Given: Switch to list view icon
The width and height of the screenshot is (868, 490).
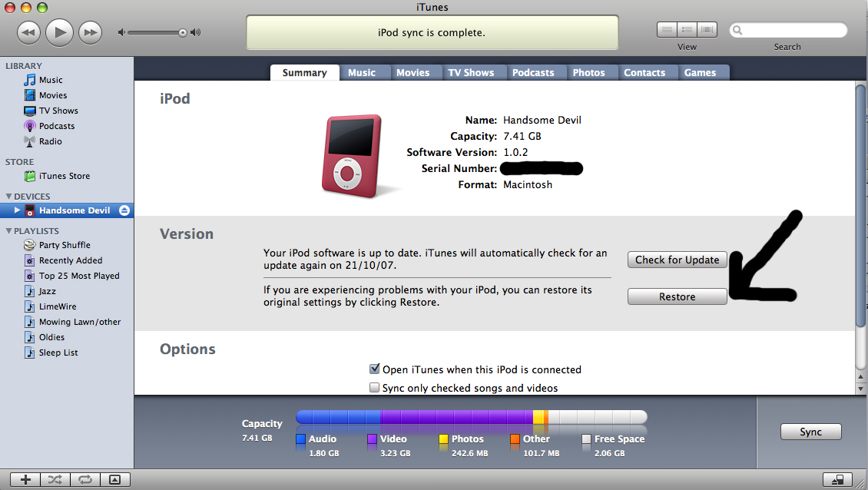Looking at the screenshot, I should (x=667, y=30).
